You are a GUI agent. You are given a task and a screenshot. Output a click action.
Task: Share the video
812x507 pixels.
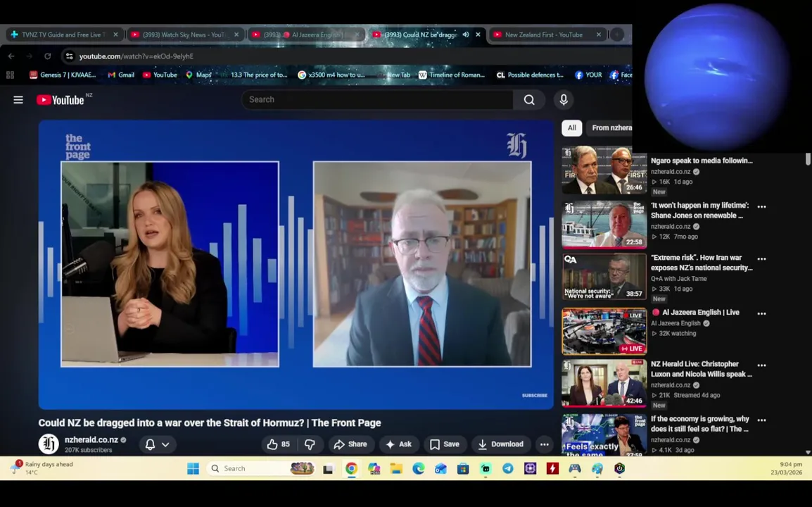(x=350, y=444)
